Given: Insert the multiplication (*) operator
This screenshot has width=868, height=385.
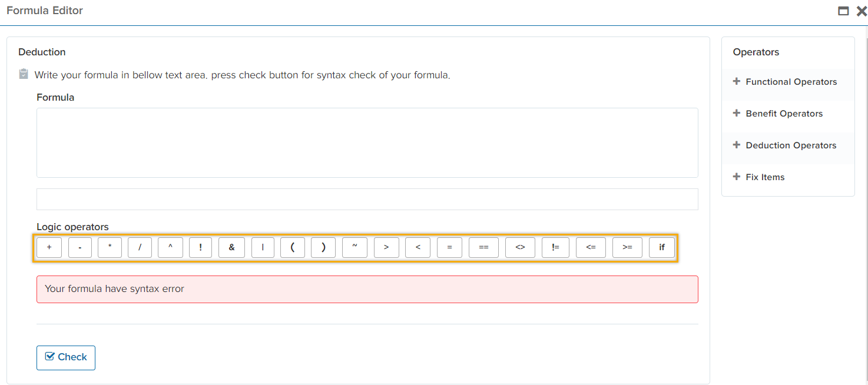Looking at the screenshot, I should click(110, 247).
